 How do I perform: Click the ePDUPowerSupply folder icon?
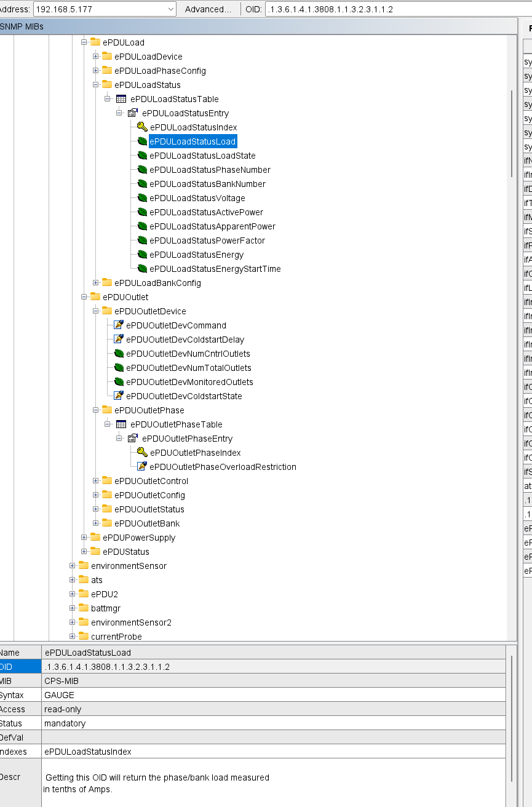tap(95, 538)
